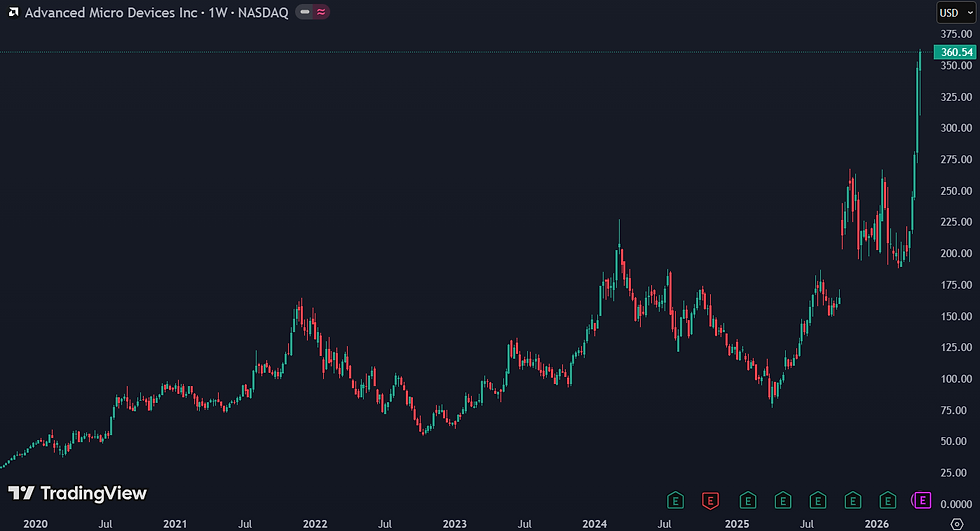Image resolution: width=980 pixels, height=531 pixels.
Task: Click the 200.00 price axis label
Action: pyautogui.click(x=956, y=253)
